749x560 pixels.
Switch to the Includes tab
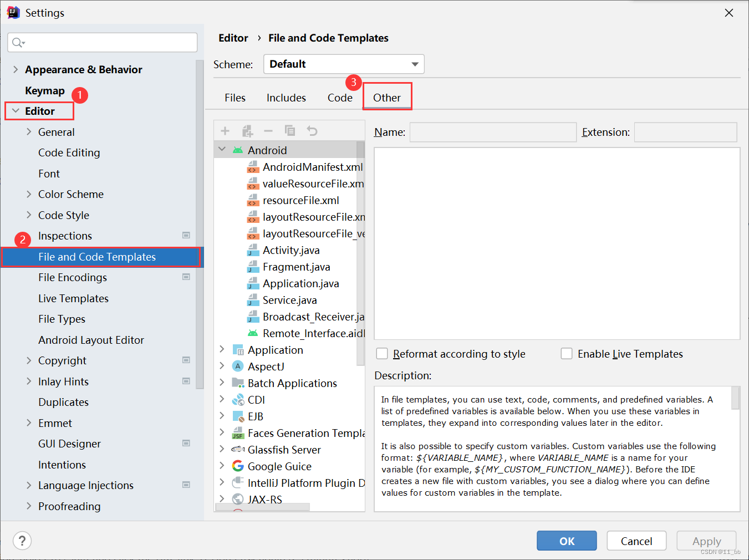(x=286, y=98)
